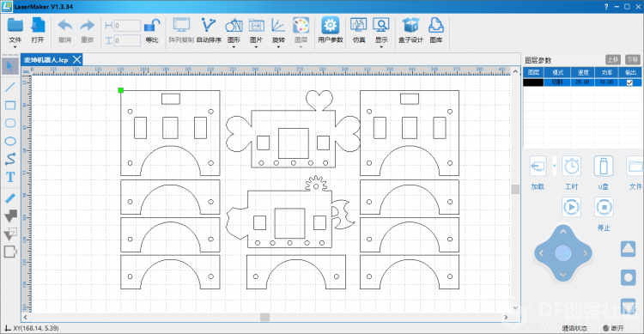Move laser head up with pad arrow
The width and height of the screenshot is (644, 334).
coord(563,232)
